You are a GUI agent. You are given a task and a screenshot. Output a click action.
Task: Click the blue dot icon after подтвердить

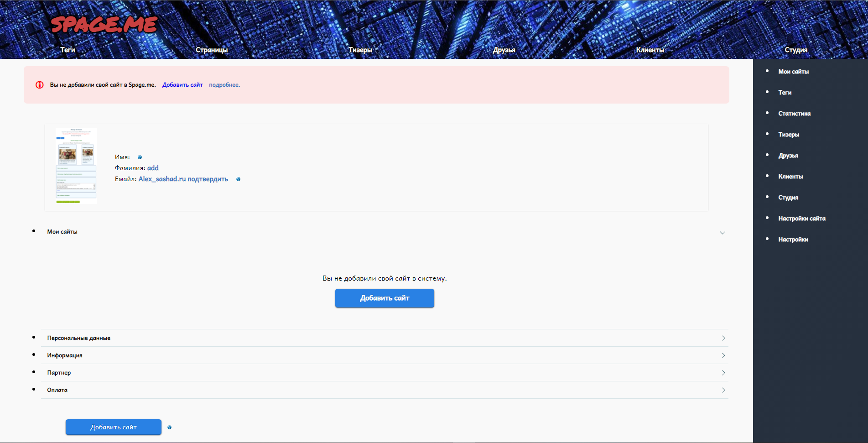(238, 179)
